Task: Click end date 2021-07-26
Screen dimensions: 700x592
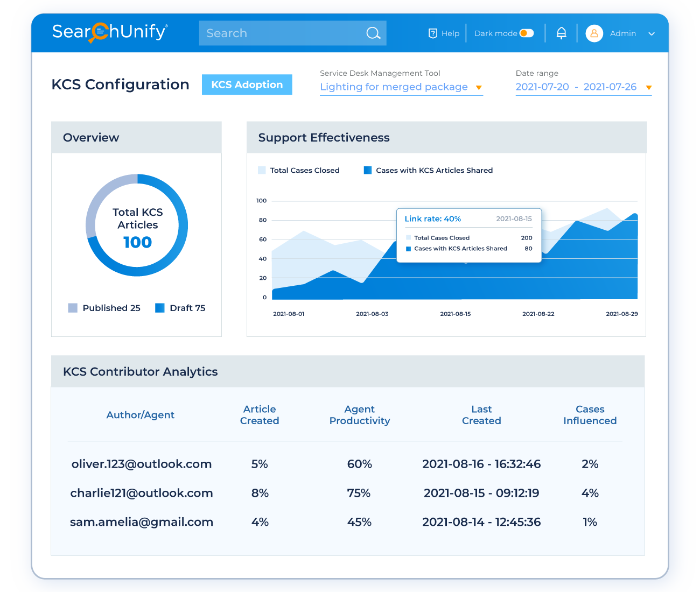Action: pos(610,87)
